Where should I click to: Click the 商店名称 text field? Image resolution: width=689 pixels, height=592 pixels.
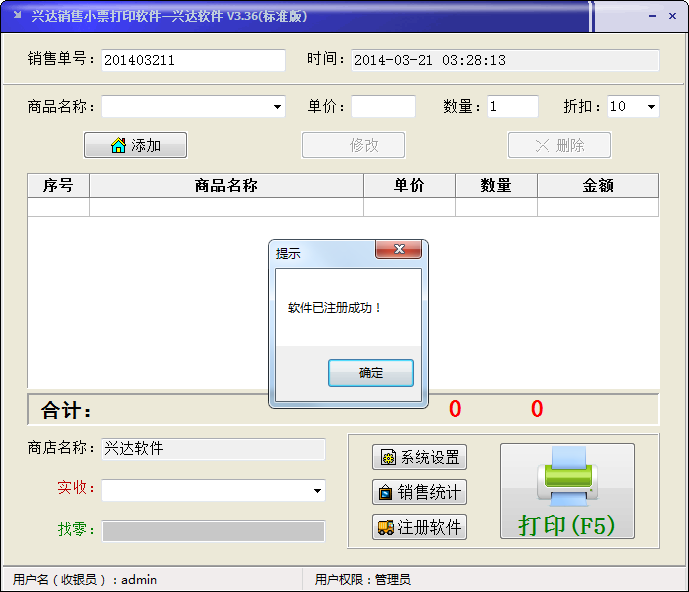tap(213, 449)
